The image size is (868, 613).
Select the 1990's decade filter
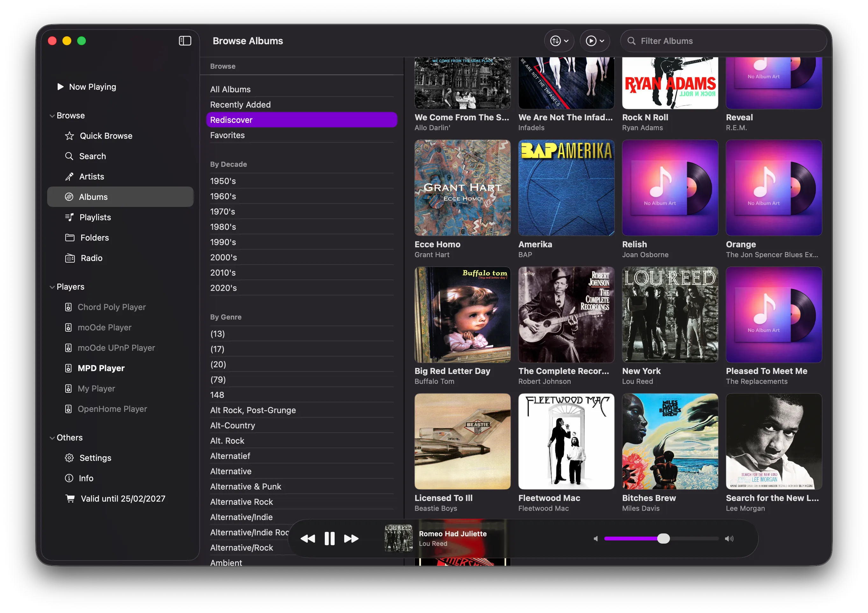click(x=223, y=242)
